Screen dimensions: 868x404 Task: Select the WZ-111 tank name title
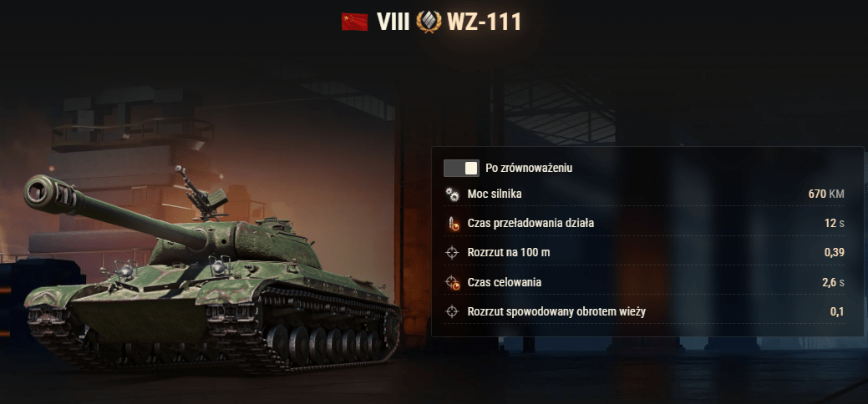(x=484, y=23)
